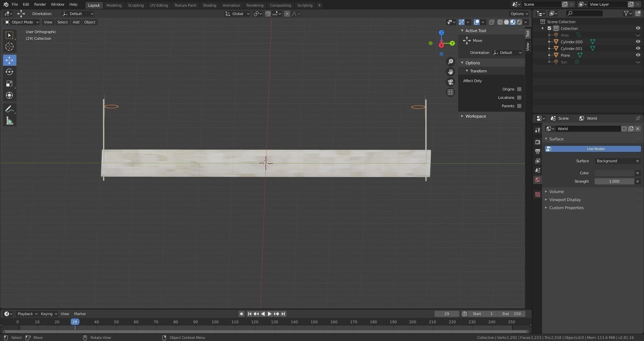Toggle X-ray display

491,22
